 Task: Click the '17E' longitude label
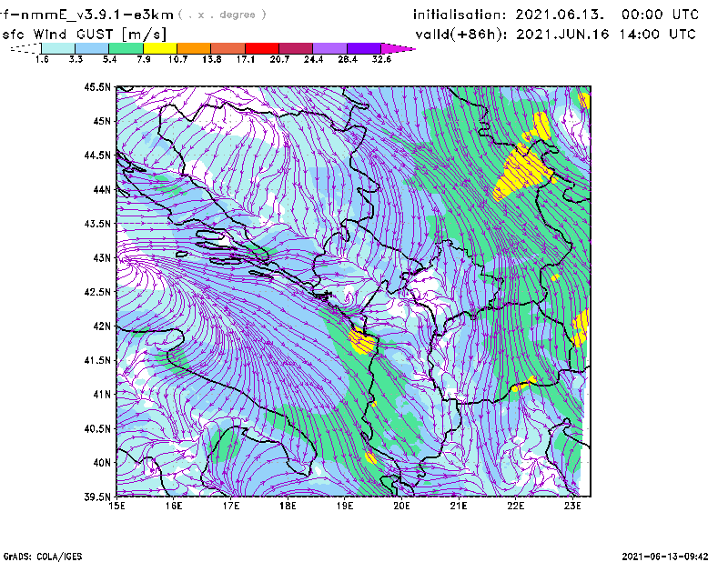click(231, 506)
